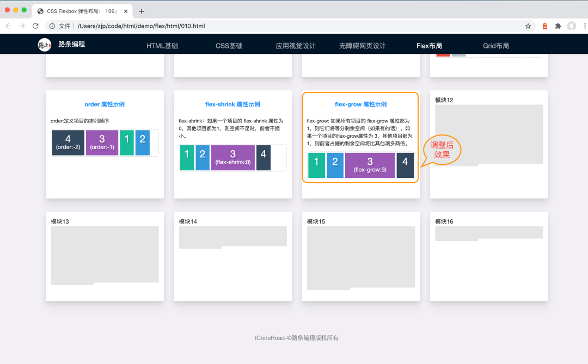Click the 模块14 card label
The height and width of the screenshot is (364, 588).
coord(188,221)
